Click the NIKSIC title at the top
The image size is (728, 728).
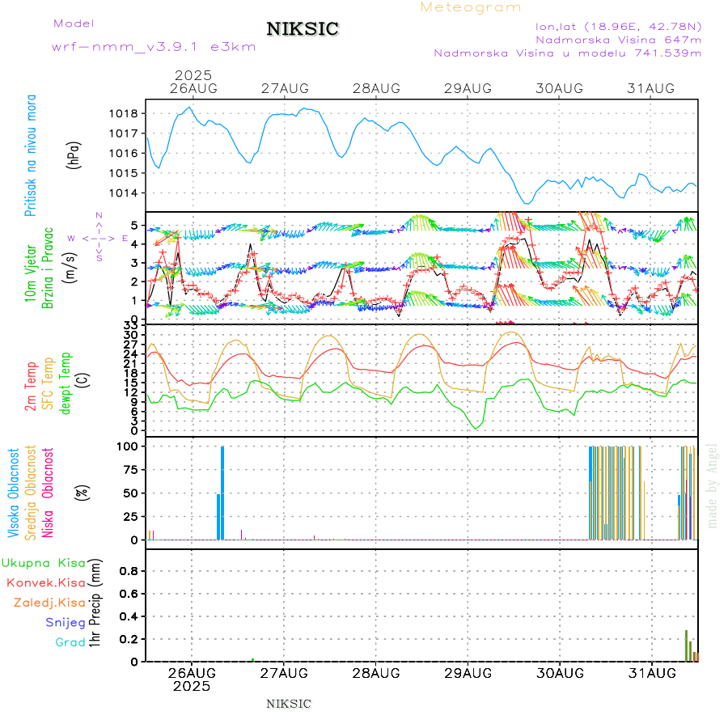pos(303,30)
